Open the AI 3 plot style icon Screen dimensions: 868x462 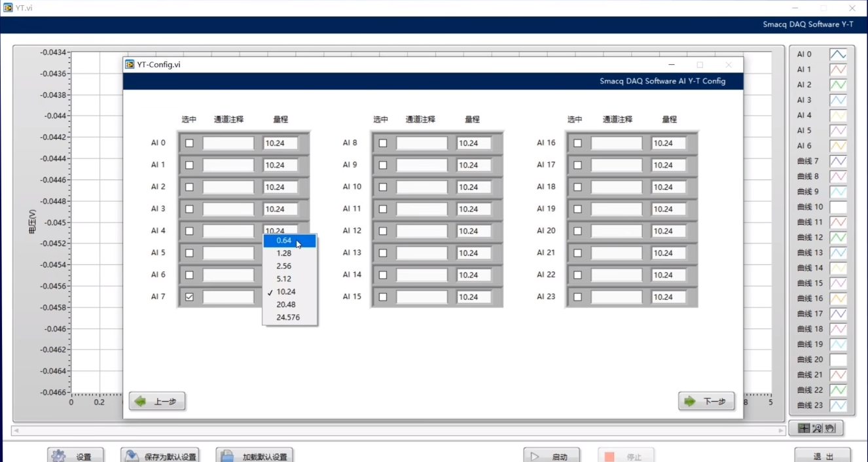pos(838,100)
